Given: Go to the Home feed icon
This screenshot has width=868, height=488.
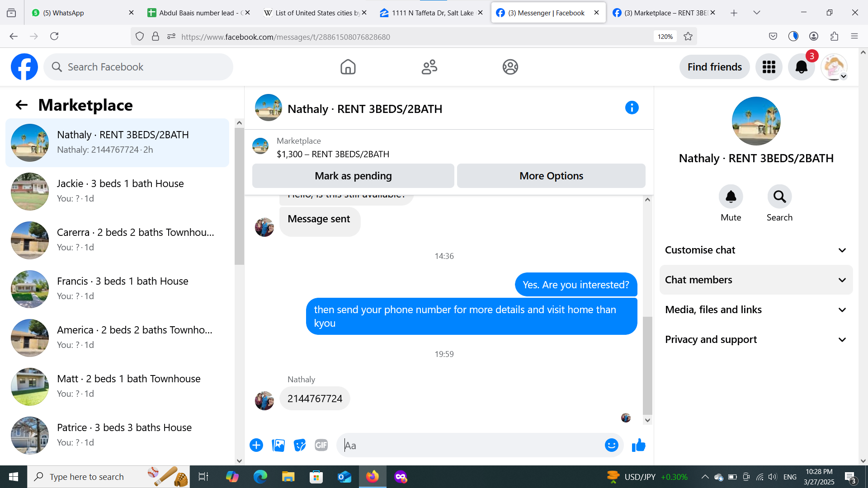Looking at the screenshot, I should tap(348, 67).
